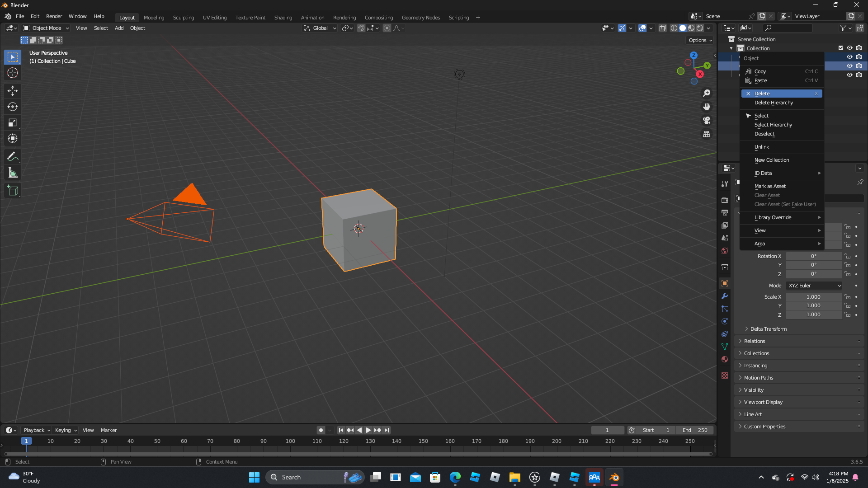
Task: Click the Scale X value field
Action: 813,297
